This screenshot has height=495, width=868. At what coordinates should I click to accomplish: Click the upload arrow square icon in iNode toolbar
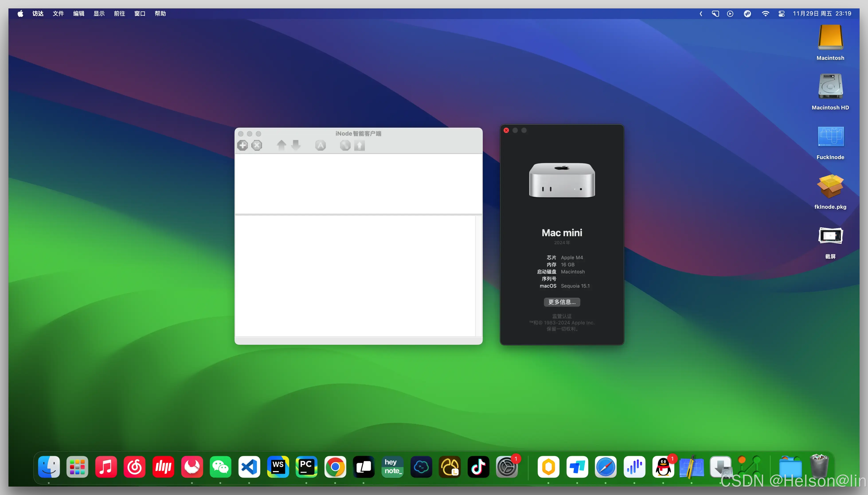tap(359, 146)
